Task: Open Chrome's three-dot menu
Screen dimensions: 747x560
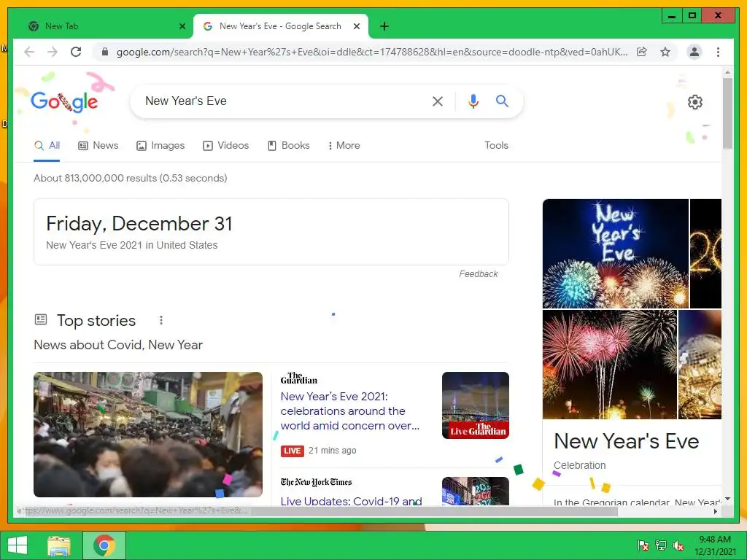Action: point(718,52)
